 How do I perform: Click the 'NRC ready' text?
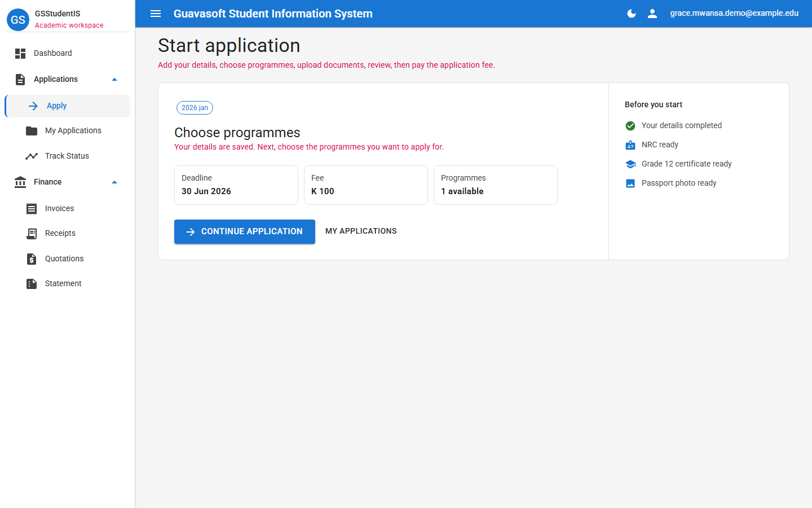pos(660,145)
